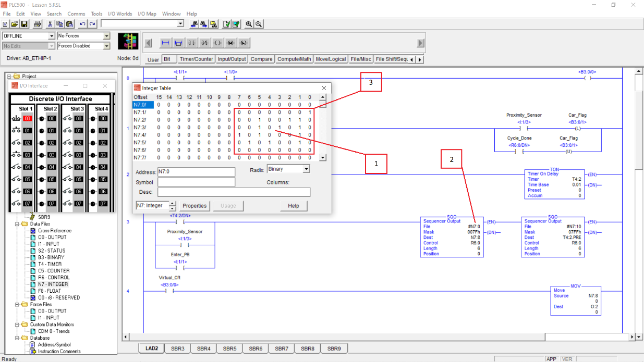This screenshot has width=644, height=362.
Task: Collapse the Project tree node
Action: point(9,77)
